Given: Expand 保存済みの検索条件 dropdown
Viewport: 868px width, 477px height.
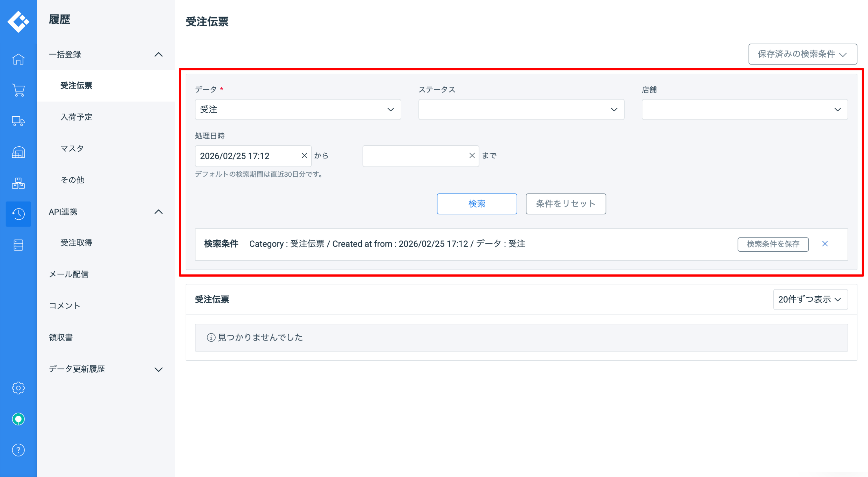Looking at the screenshot, I should (802, 54).
